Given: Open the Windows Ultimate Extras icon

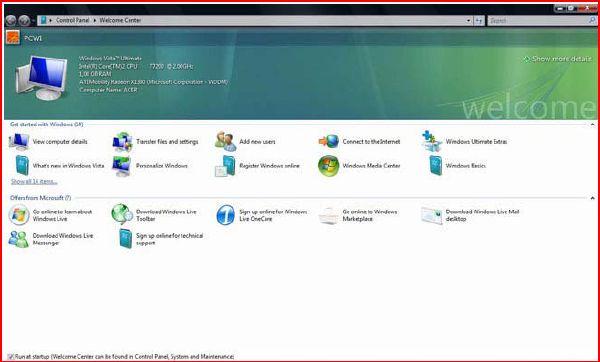Looking at the screenshot, I should [x=432, y=141].
